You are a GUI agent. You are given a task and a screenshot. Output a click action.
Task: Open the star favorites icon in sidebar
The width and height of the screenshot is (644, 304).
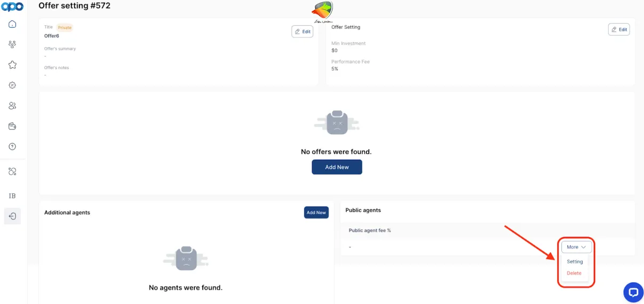(12, 65)
